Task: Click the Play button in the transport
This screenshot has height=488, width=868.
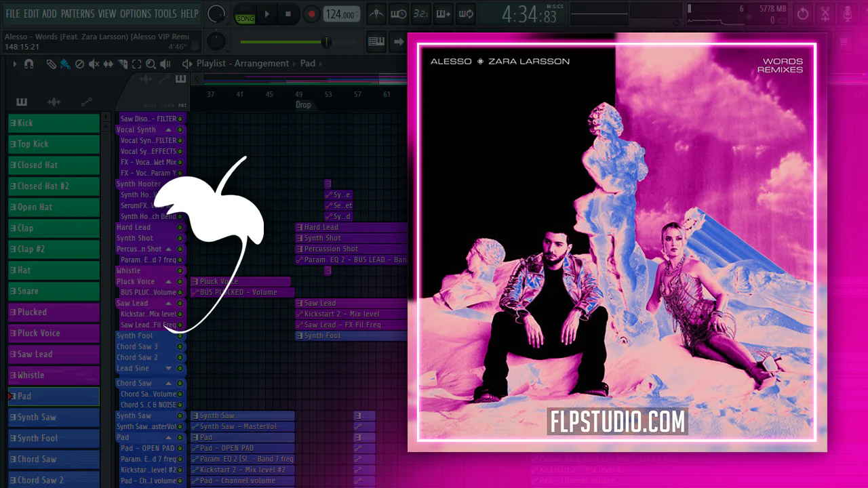Action: pos(267,14)
